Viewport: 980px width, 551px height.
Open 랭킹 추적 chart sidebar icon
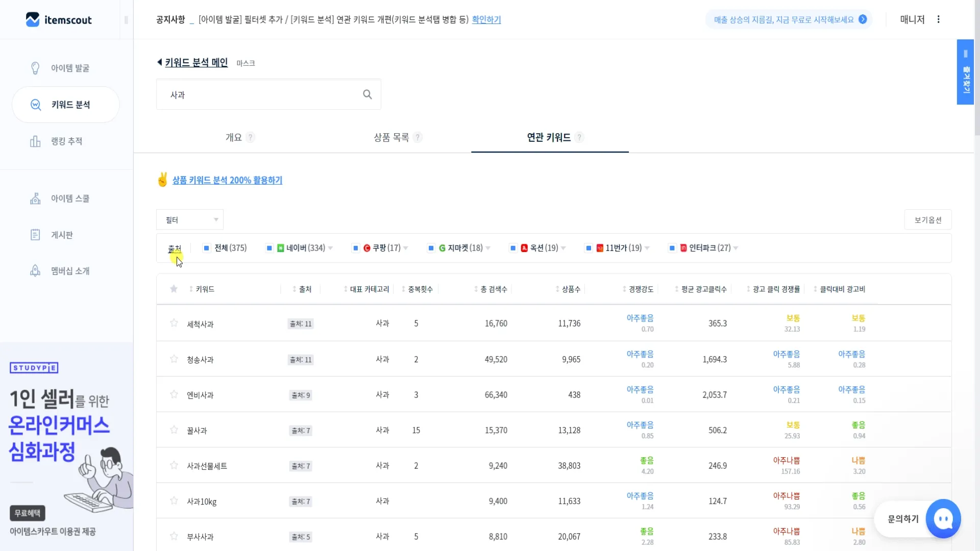click(35, 141)
